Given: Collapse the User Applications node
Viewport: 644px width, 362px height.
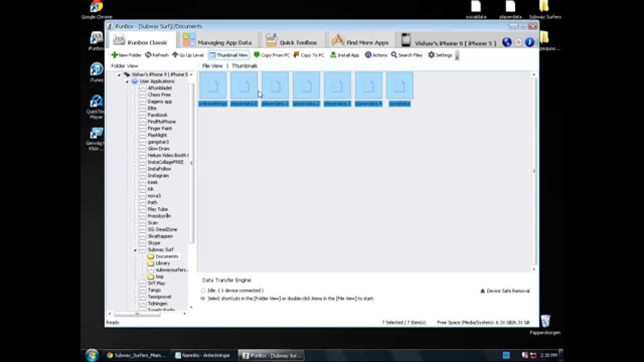Looking at the screenshot, I should 127,81.
